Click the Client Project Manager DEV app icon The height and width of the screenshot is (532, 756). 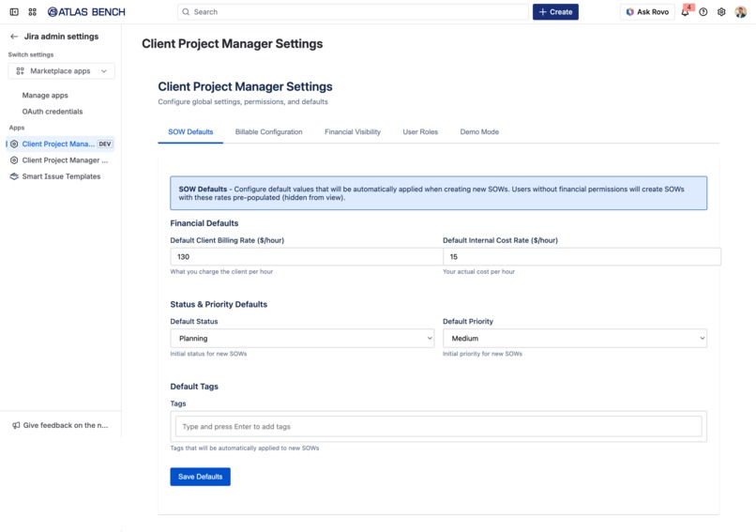coord(14,144)
